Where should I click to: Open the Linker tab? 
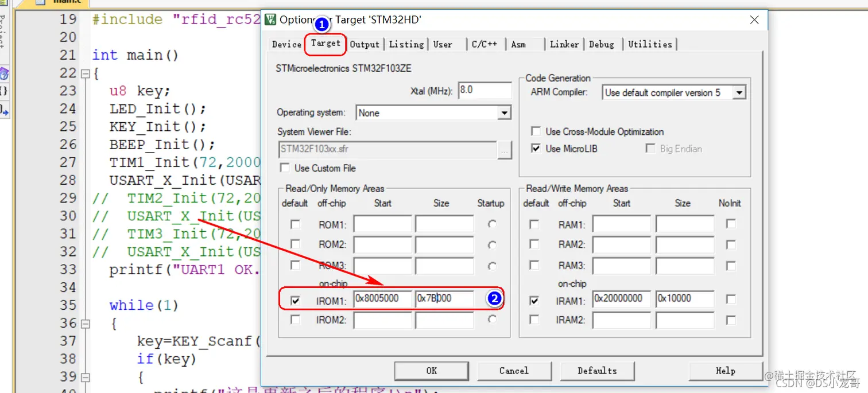[564, 44]
